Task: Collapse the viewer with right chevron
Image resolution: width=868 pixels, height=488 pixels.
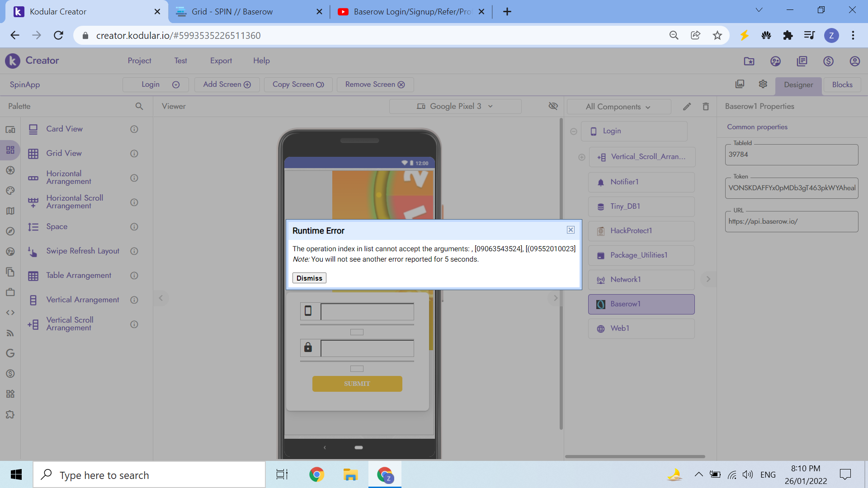Action: (556, 298)
